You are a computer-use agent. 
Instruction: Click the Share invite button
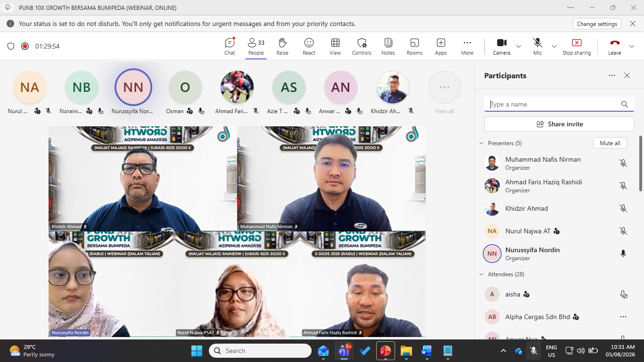click(559, 124)
